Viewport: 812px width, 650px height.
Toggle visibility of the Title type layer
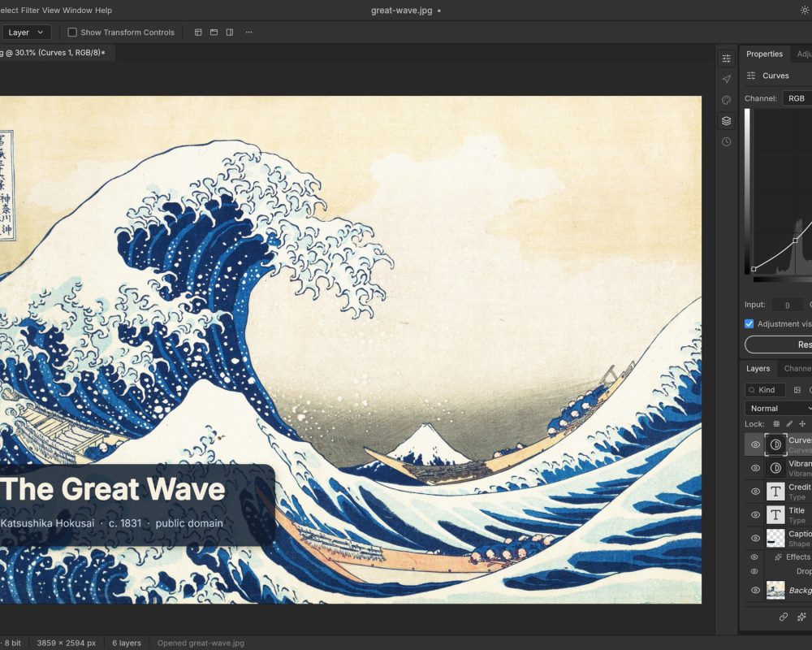[755, 514]
